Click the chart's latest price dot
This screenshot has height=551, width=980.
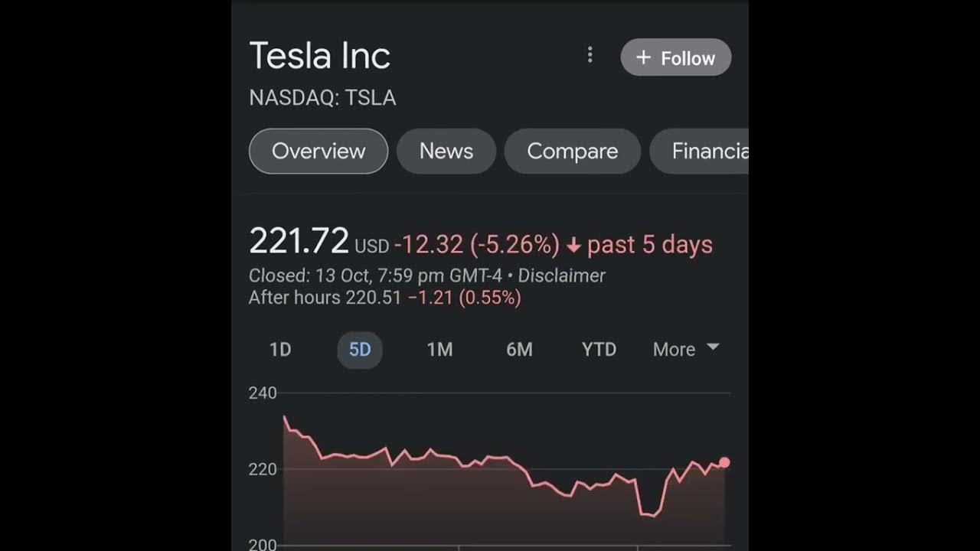tap(724, 462)
